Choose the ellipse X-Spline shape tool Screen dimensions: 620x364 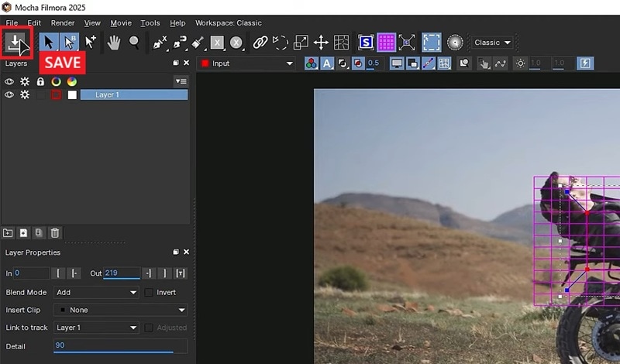[x=236, y=43]
